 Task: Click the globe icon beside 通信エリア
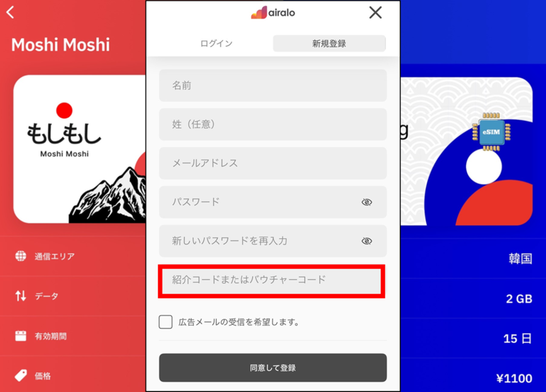[x=21, y=256]
